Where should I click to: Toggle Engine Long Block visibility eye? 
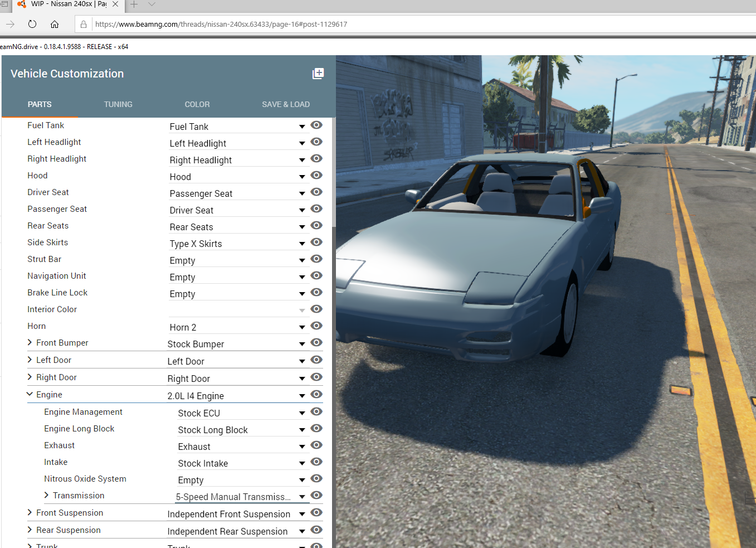coord(316,429)
